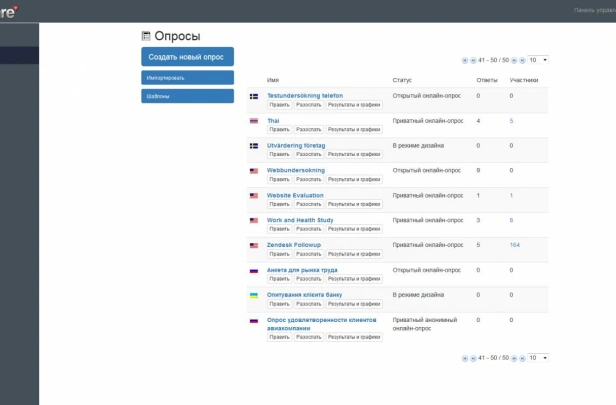Open participants count 164 link
Viewport: 616px width, 405px height.
pyautogui.click(x=515, y=245)
